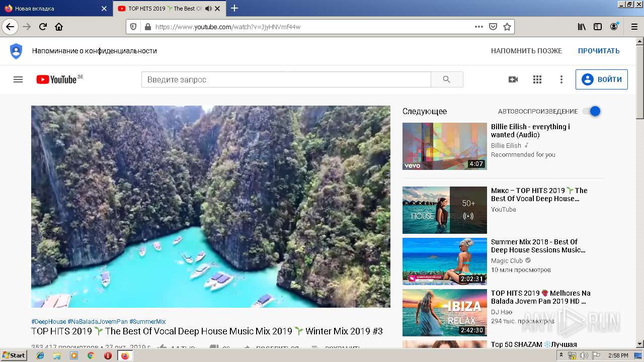Mute the YouTube tab audio icon
Image resolution: width=644 pixels, height=362 pixels.
208,9
